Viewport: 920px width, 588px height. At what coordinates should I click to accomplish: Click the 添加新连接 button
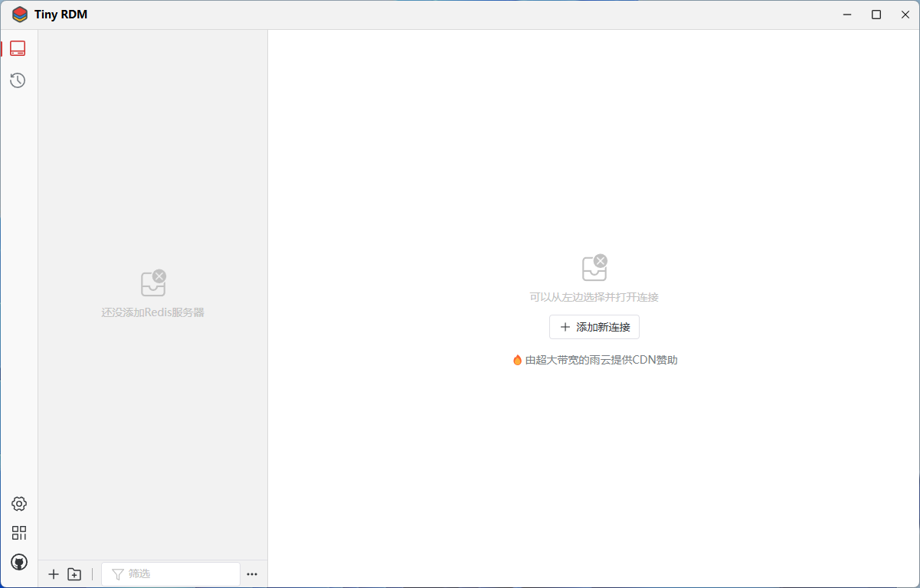[x=594, y=327]
